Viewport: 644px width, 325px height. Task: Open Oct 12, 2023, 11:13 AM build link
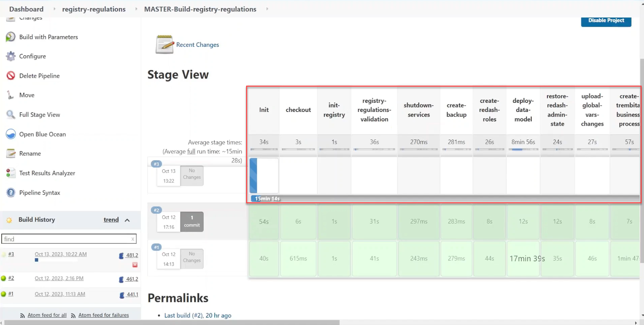coord(60,294)
